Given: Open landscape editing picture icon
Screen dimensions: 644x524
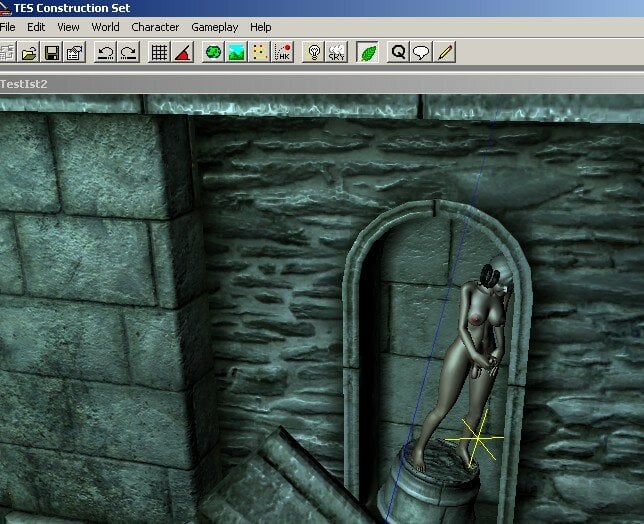Looking at the screenshot, I should (237, 52).
